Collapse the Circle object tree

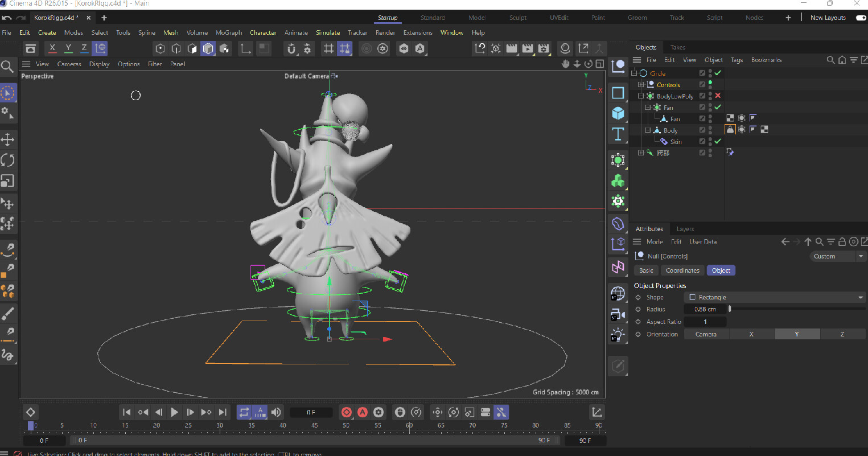(634, 73)
